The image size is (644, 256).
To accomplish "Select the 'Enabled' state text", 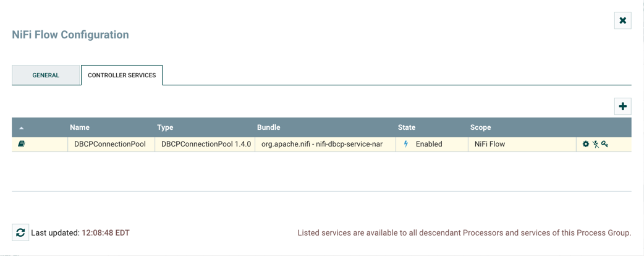I will 429,144.
